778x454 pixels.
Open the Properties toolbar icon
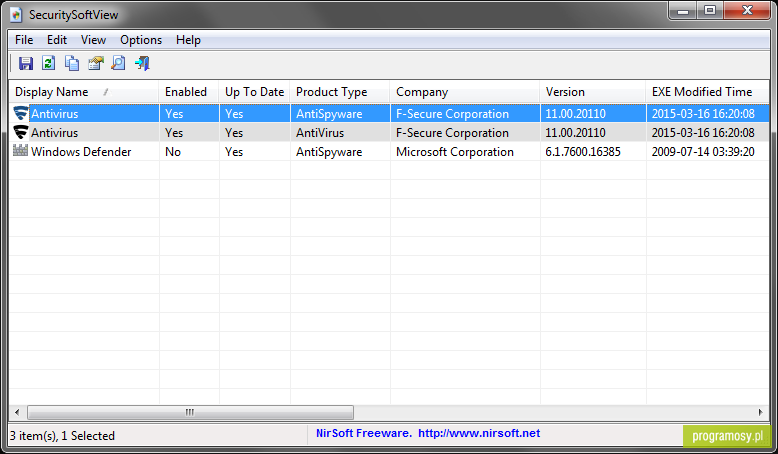(x=96, y=63)
